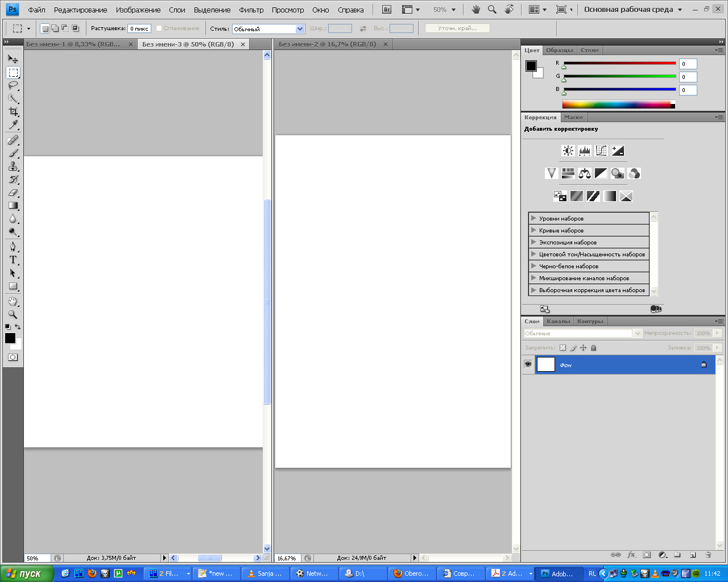Click the foreground color swatch in toolbox
This screenshot has width=728, height=582.
pyautogui.click(x=10, y=338)
